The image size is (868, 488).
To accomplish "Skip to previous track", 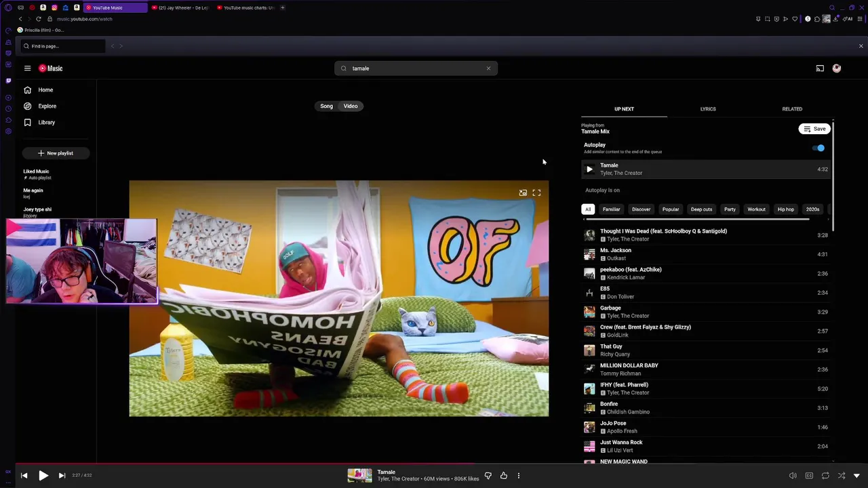I will point(24,476).
